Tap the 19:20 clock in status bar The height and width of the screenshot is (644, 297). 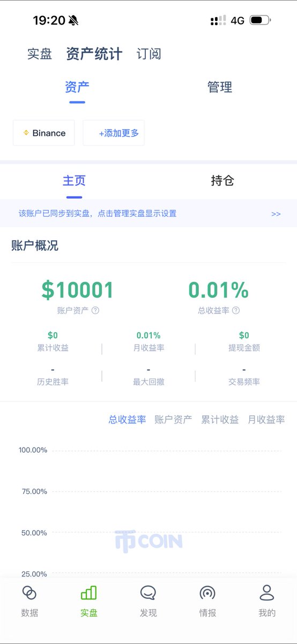click(x=49, y=21)
